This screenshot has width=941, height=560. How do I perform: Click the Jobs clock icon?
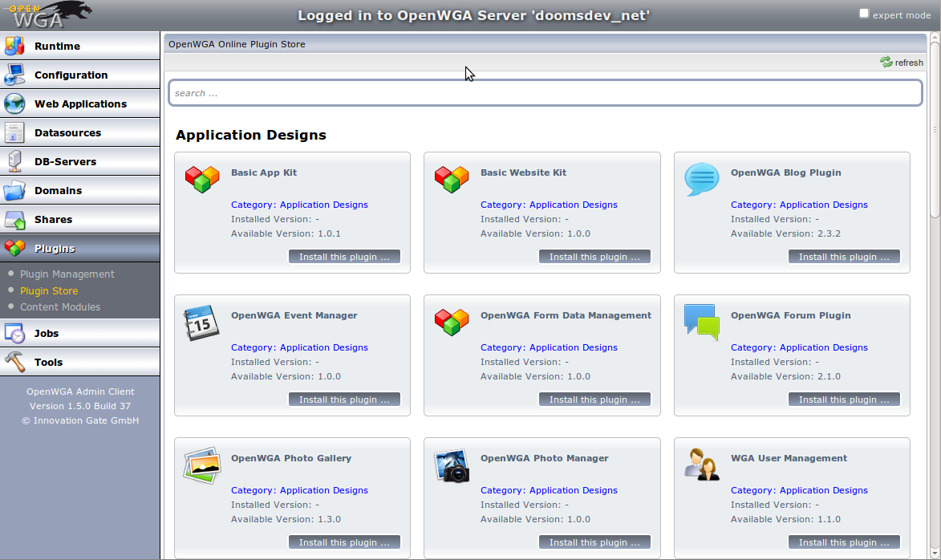(14, 333)
